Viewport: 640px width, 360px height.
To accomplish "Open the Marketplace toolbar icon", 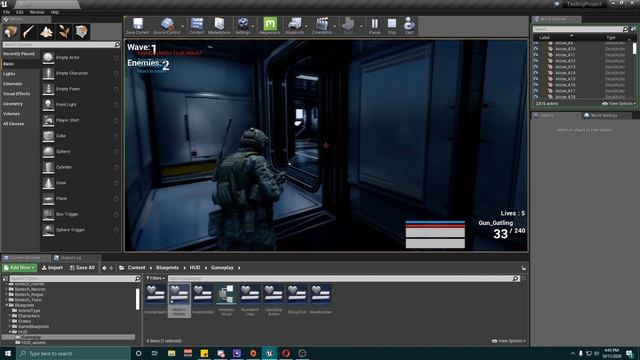I will point(219,24).
